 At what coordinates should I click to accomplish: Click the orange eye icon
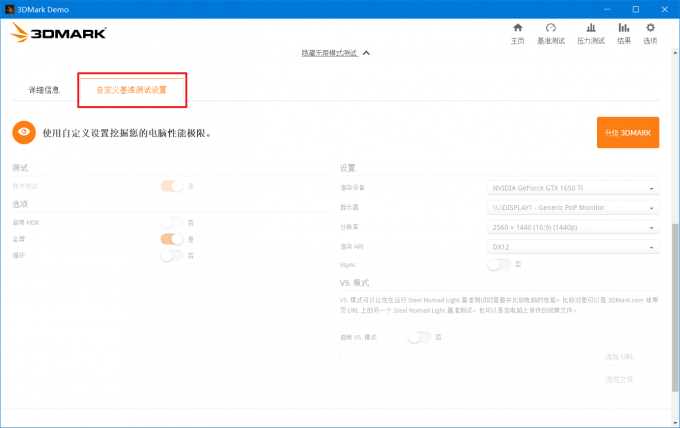(24, 132)
